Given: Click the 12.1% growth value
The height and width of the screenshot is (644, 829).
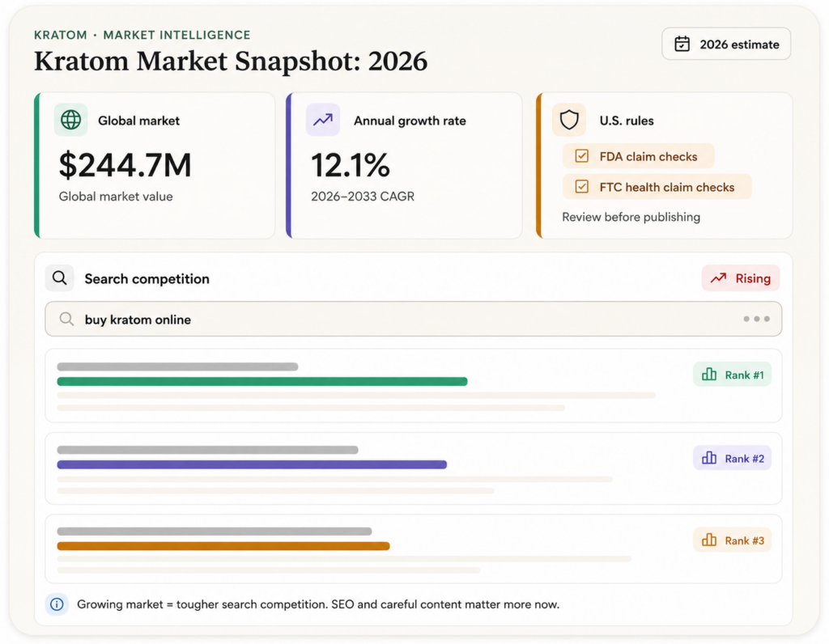Looking at the screenshot, I should click(x=351, y=165).
